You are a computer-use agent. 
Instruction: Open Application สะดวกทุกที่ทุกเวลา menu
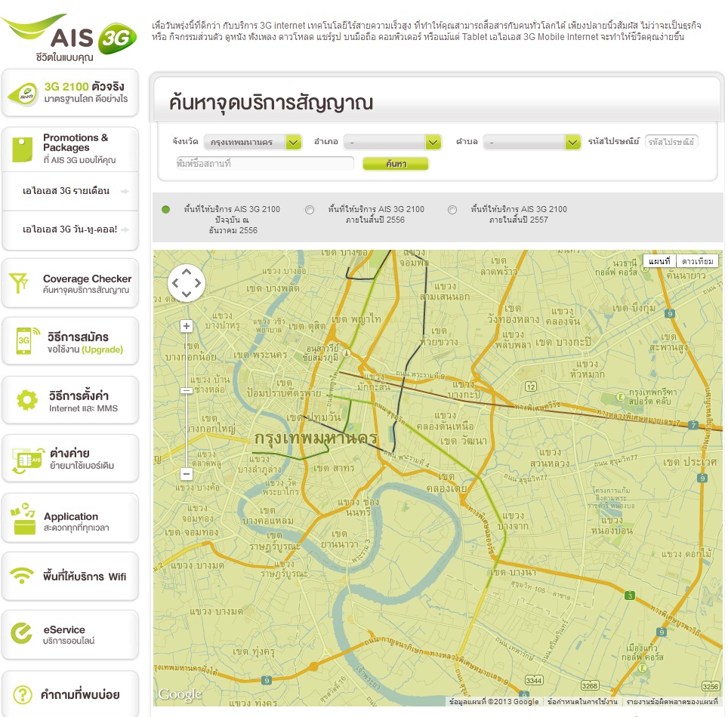click(x=70, y=518)
